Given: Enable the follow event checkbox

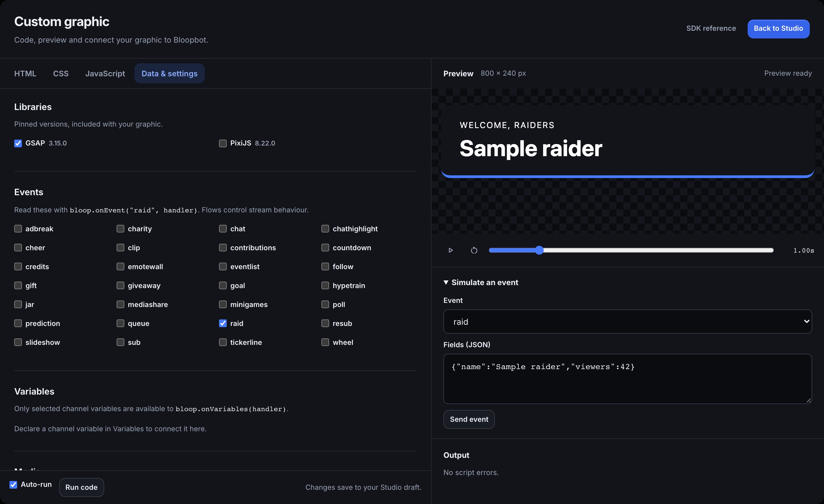Looking at the screenshot, I should (x=325, y=266).
